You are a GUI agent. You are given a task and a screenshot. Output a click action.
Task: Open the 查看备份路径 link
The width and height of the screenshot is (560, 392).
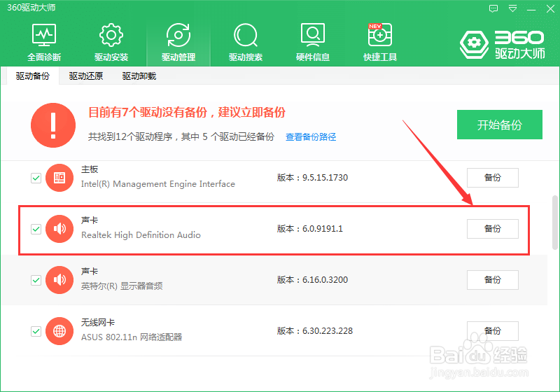pyautogui.click(x=311, y=136)
